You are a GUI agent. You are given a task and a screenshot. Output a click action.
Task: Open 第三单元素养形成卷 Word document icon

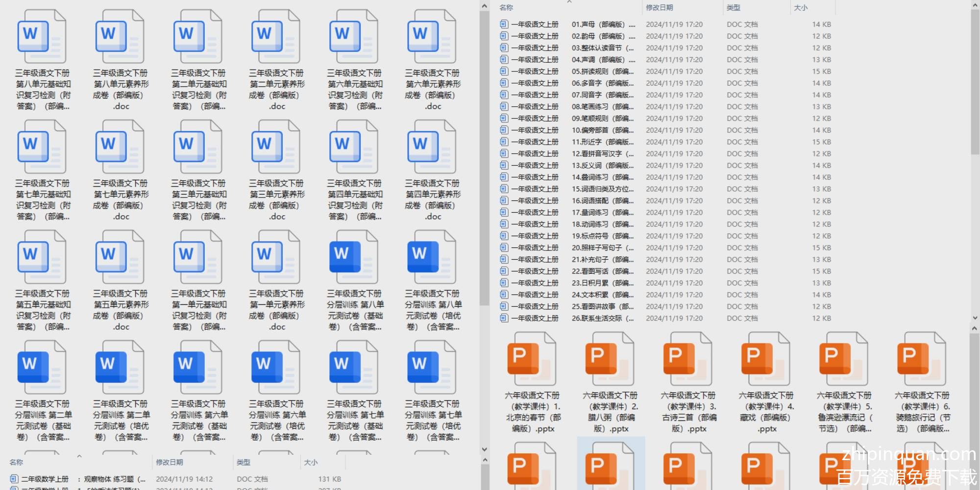pyautogui.click(x=275, y=147)
